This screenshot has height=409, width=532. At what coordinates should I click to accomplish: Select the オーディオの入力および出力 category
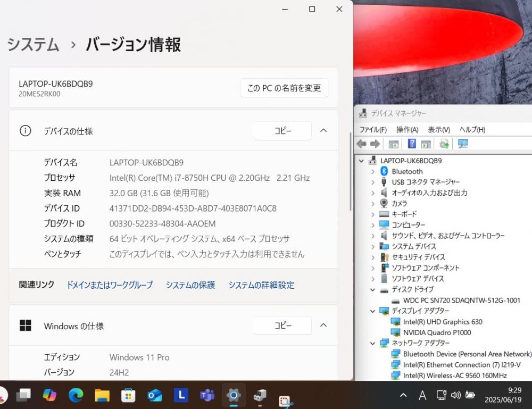429,193
